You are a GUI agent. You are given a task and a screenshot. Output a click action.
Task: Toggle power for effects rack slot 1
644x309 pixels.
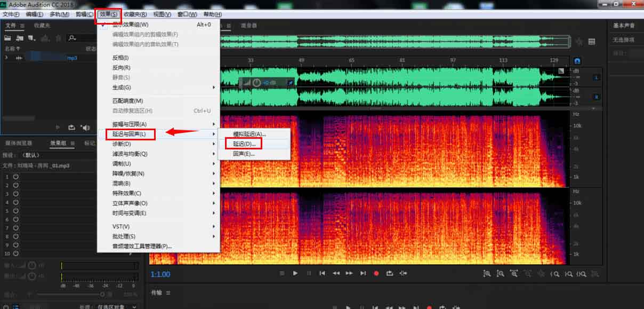16,177
